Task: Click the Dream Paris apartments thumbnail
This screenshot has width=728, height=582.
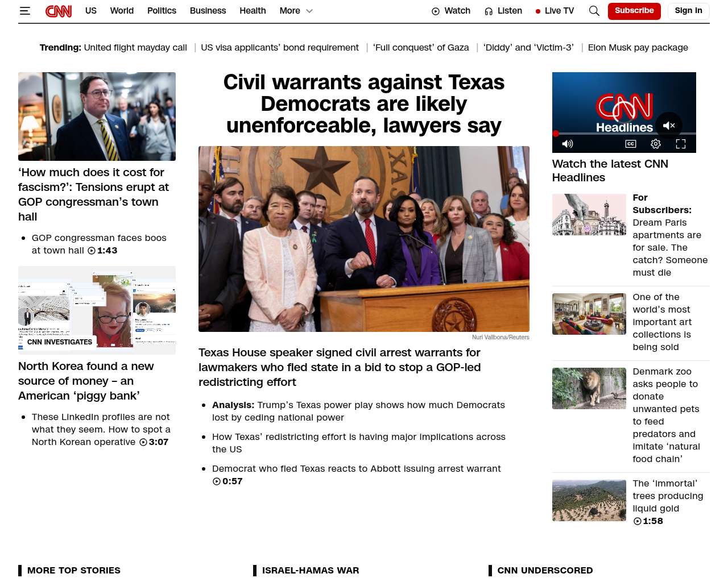Action: tap(589, 215)
